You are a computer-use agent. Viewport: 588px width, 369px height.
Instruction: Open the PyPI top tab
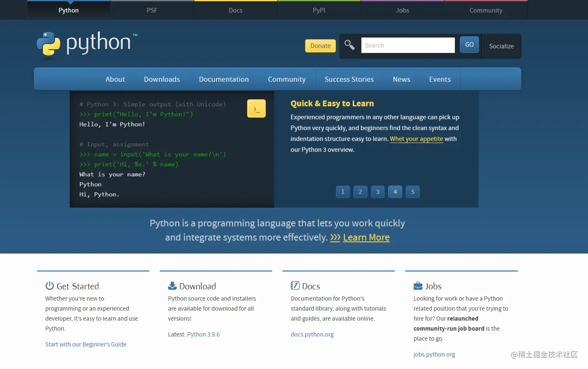[x=319, y=10]
